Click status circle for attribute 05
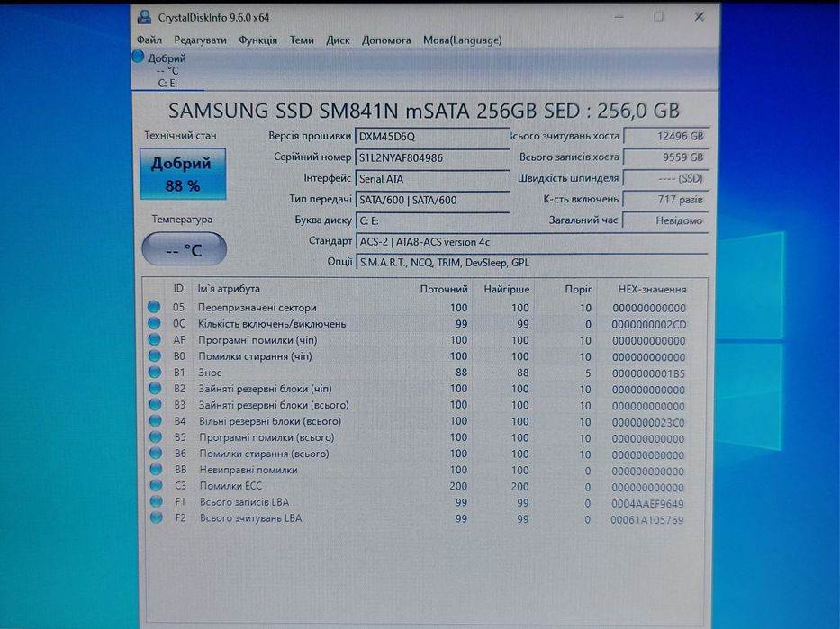 coord(154,307)
